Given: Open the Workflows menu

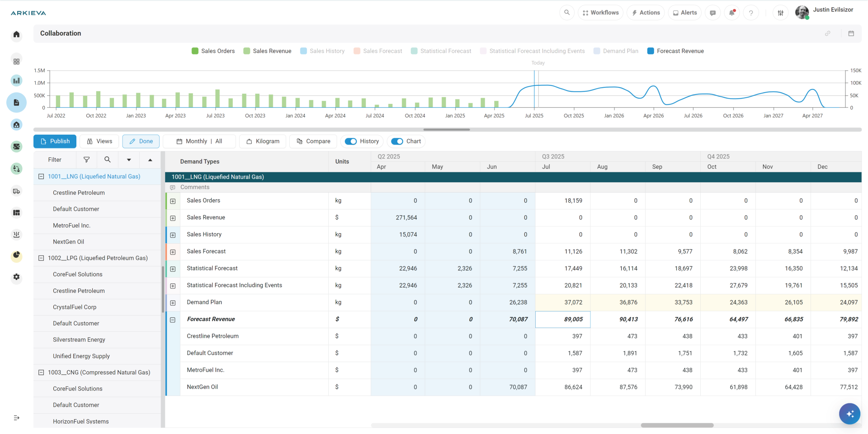Looking at the screenshot, I should pyautogui.click(x=600, y=13).
